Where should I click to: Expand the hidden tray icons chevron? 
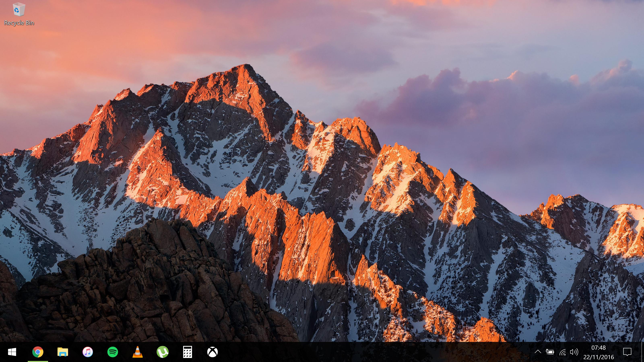click(538, 352)
